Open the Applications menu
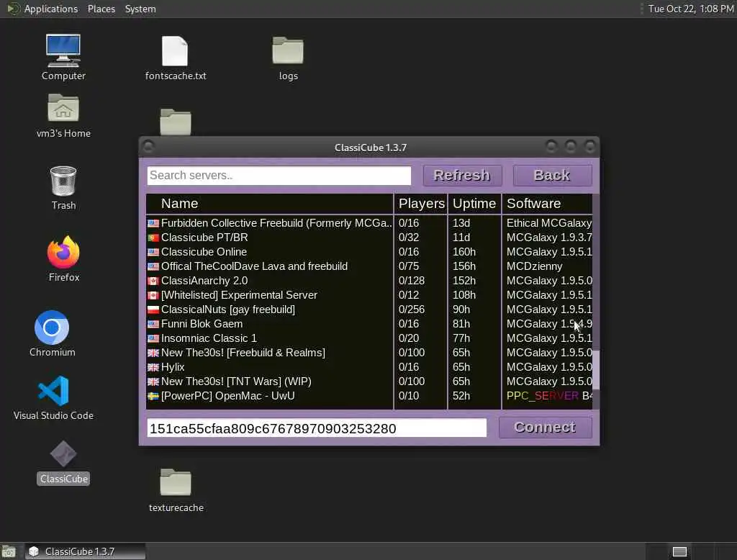Image resolution: width=737 pixels, height=560 pixels. (x=51, y=9)
